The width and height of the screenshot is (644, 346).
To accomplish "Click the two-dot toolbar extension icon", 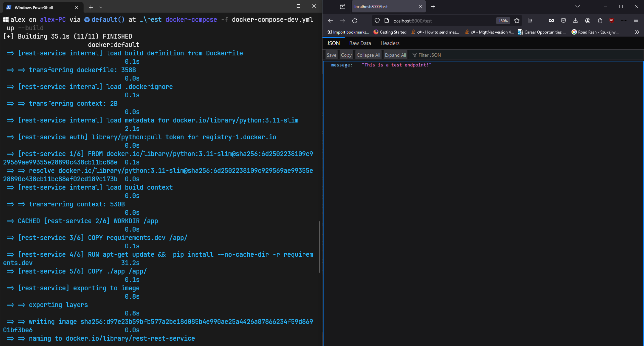I will tap(624, 21).
